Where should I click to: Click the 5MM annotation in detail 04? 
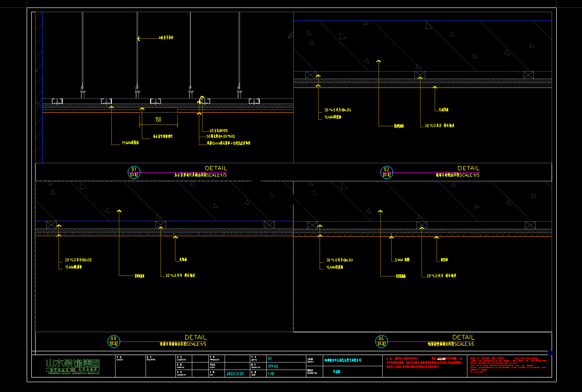pos(402,260)
